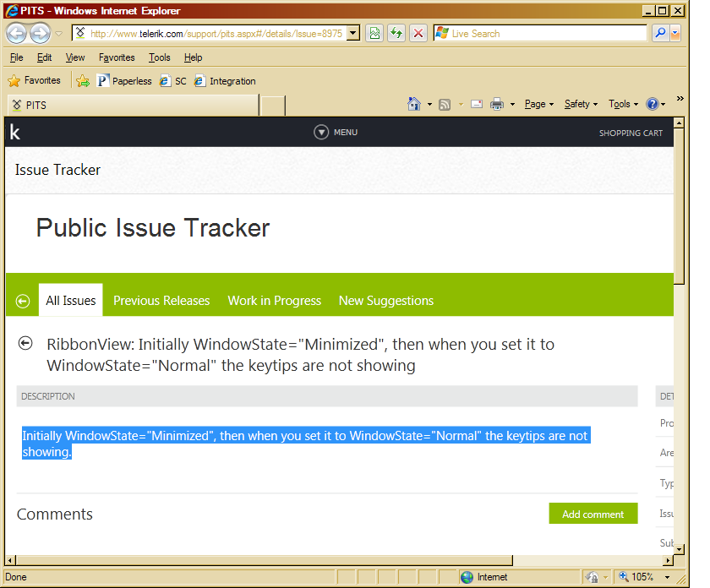Switch to New Suggestions tab

[386, 301]
